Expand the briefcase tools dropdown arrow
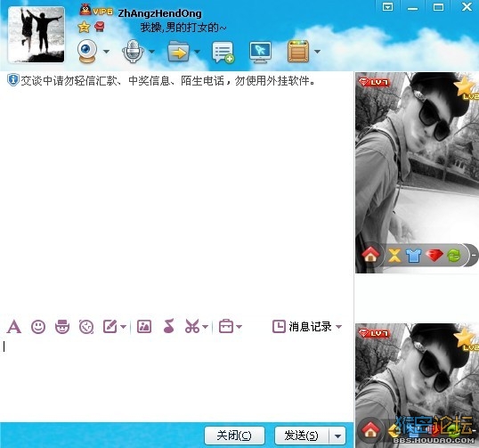Image resolution: width=479 pixels, height=448 pixels. 239,327
